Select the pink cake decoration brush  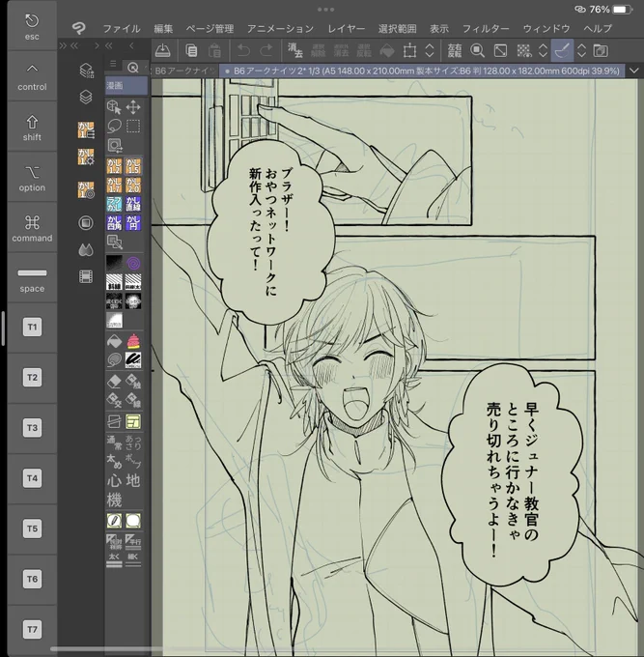(x=133, y=341)
